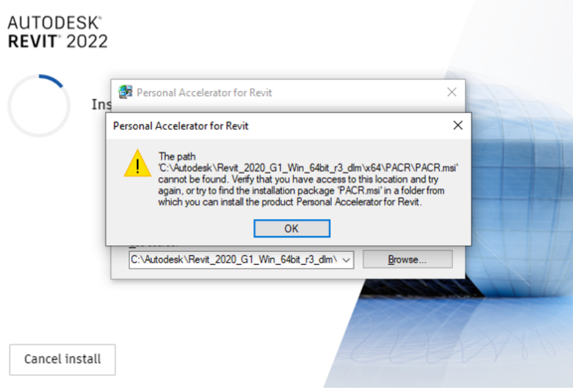Screen dimensions: 573x392
Task: Click the 'REVIT' word in header
Action: point(33,41)
